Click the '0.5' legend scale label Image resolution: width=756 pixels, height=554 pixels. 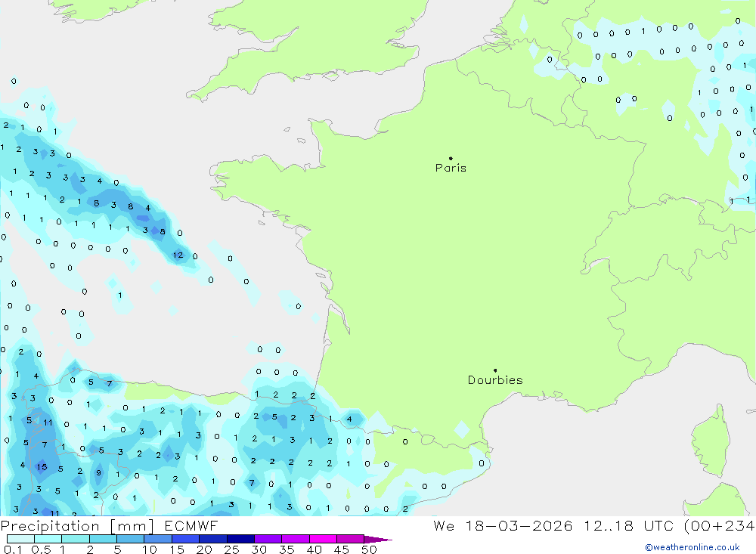pyautogui.click(x=41, y=549)
